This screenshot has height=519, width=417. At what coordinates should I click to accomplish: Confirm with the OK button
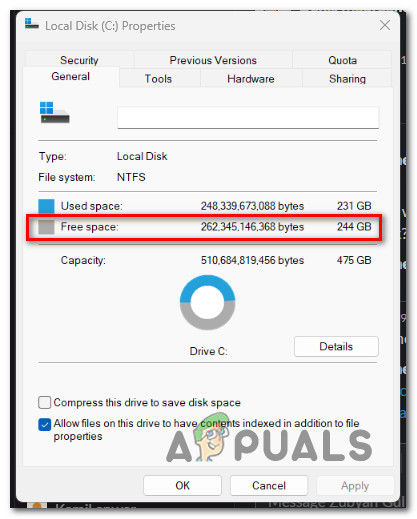point(182,485)
